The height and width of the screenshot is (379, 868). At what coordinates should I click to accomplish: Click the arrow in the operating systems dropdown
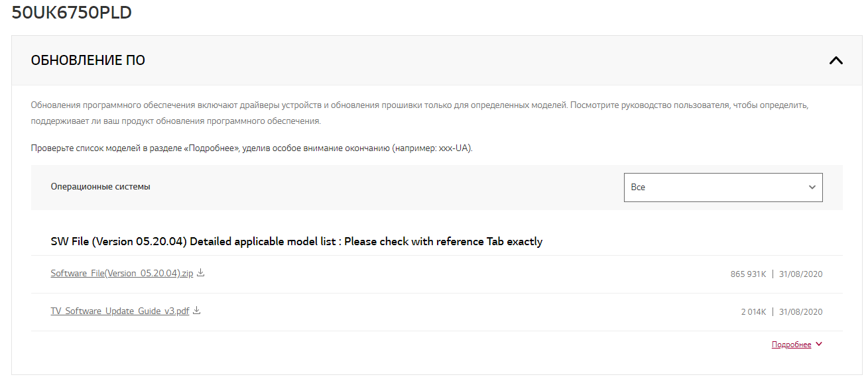tap(812, 188)
